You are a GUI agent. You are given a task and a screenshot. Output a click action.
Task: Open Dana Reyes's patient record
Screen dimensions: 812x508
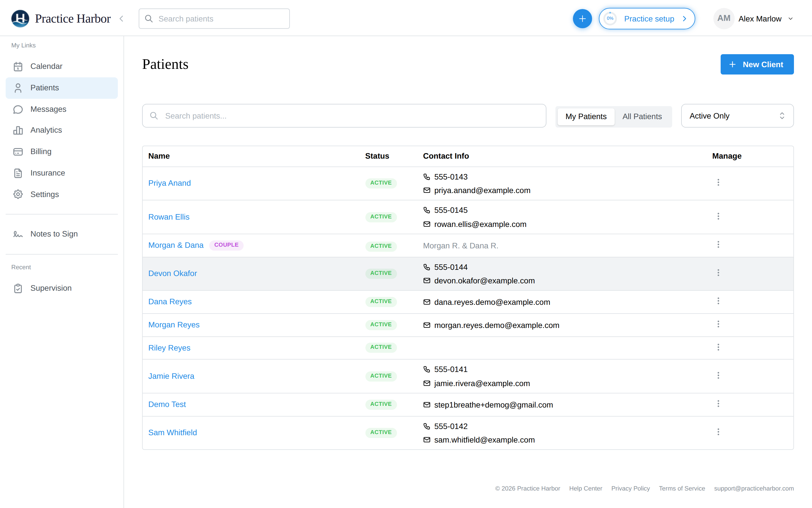(x=170, y=302)
